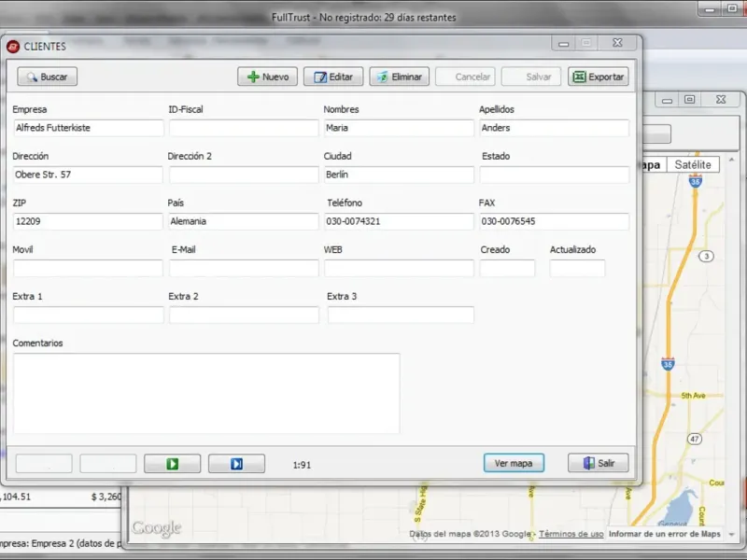Click the previous record navigation button
The width and height of the screenshot is (747, 560).
tap(108, 463)
